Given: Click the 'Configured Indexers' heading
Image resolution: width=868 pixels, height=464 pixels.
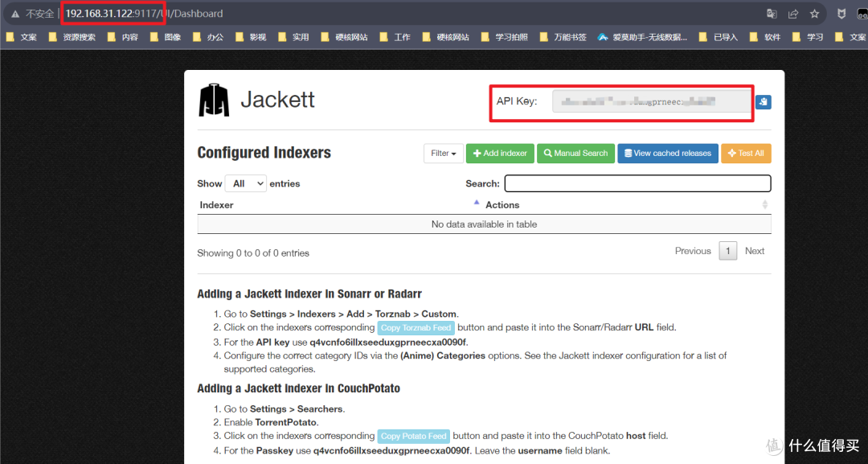Looking at the screenshot, I should [x=264, y=153].
